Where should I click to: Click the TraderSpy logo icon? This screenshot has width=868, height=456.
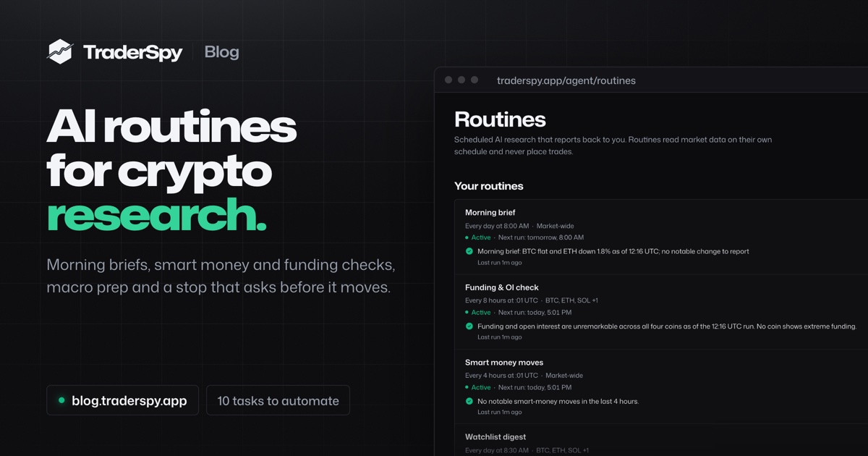tap(60, 52)
